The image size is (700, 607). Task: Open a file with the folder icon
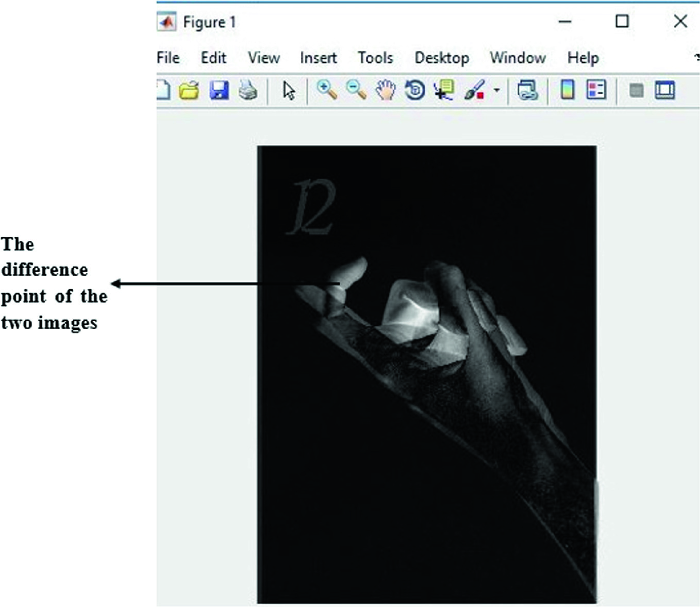point(189,91)
